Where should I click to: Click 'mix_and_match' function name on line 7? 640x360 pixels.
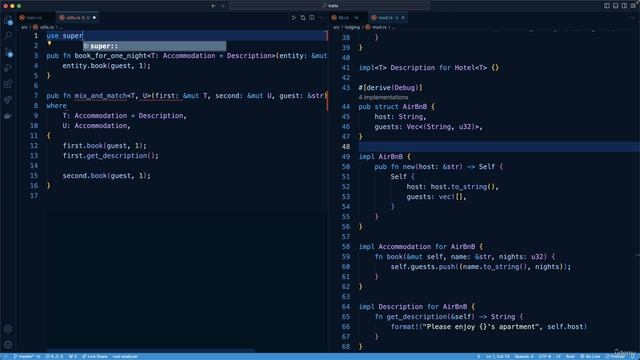tap(100, 96)
